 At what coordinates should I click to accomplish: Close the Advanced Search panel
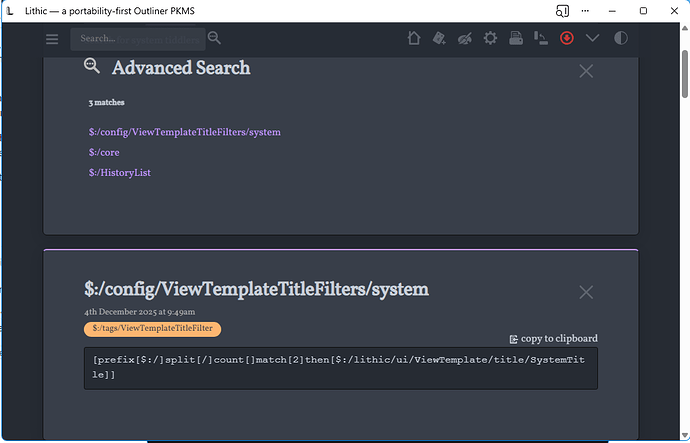click(586, 71)
